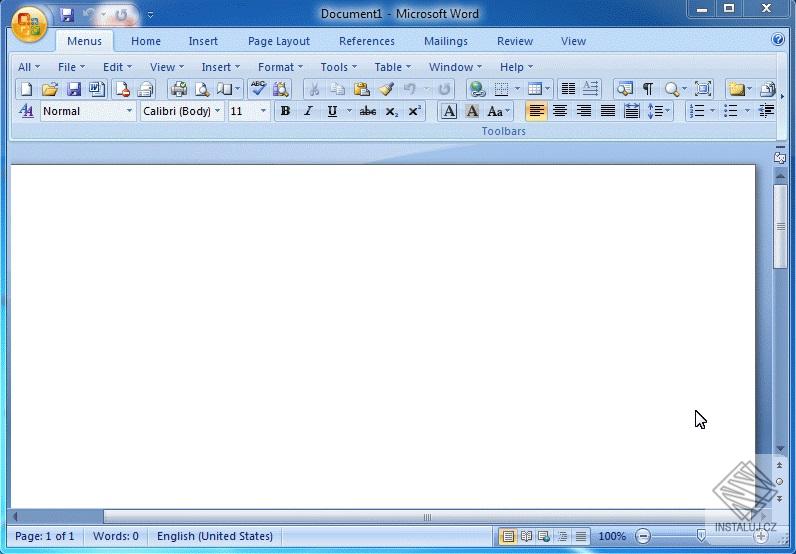The image size is (796, 554).
Task: Toggle Italic formatting
Action: point(308,111)
